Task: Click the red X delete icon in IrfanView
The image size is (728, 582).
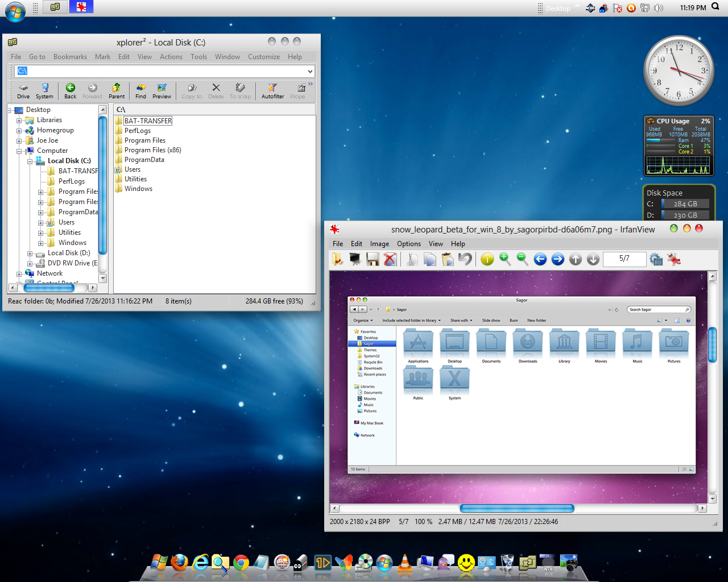Action: [390, 259]
